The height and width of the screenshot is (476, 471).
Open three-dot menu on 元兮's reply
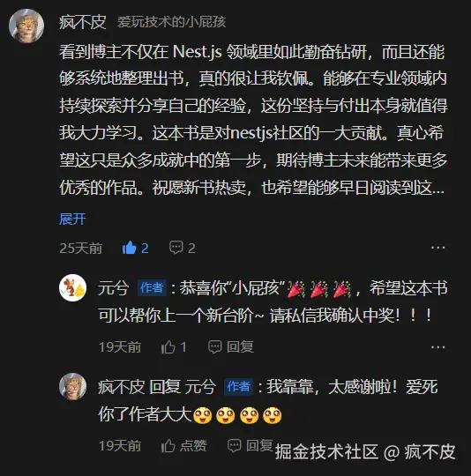point(437,346)
